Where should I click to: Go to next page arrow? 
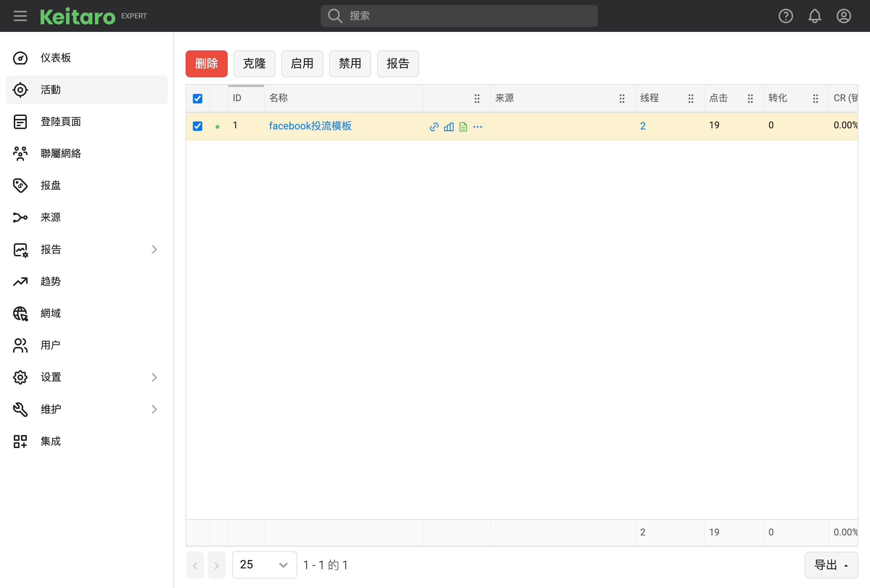pyautogui.click(x=217, y=565)
